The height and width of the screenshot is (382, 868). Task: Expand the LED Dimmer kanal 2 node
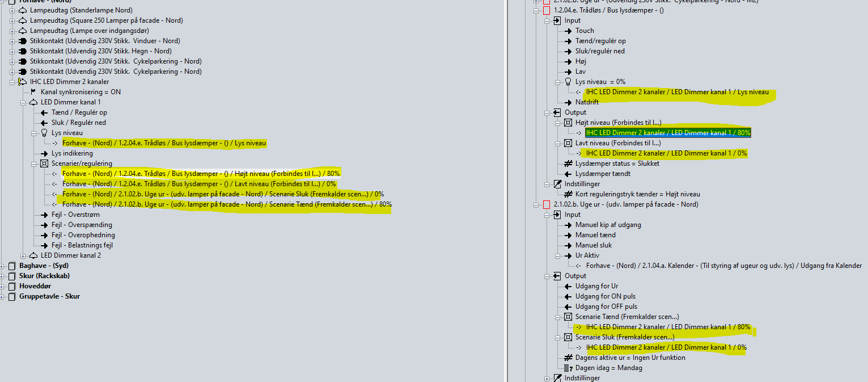tap(23, 255)
